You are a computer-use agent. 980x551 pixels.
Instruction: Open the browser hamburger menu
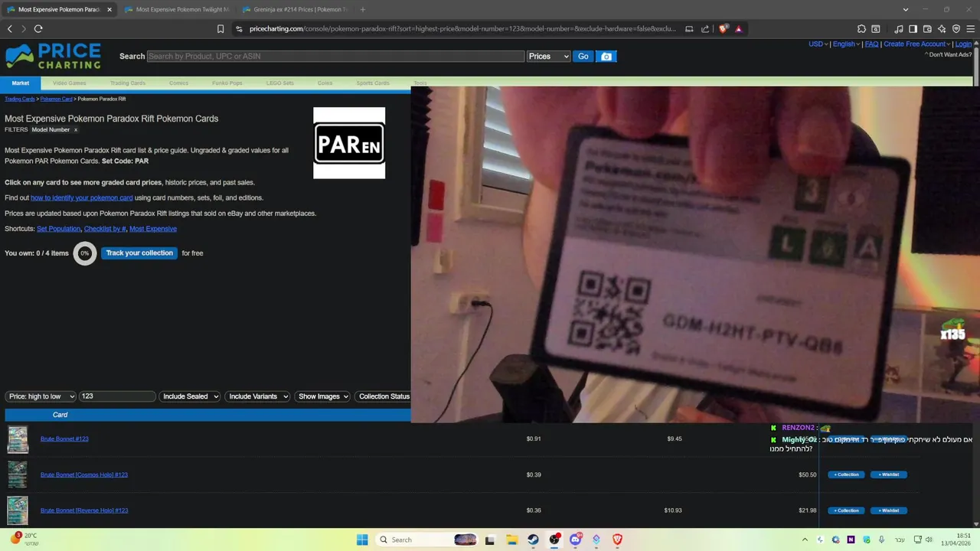tap(970, 29)
